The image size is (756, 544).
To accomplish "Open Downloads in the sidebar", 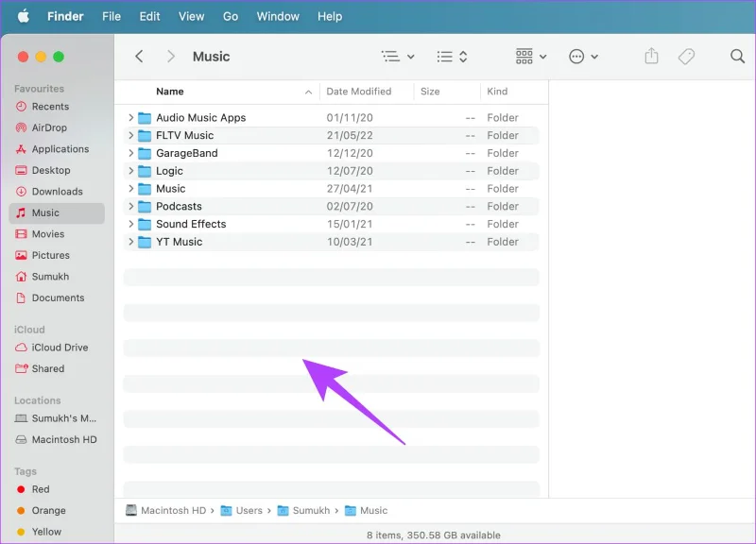I will [x=57, y=192].
